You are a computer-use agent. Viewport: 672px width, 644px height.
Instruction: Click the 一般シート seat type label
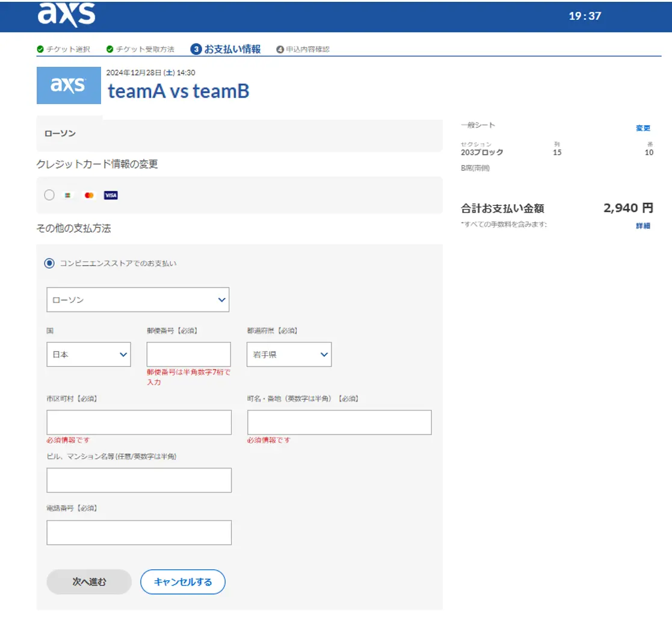(x=478, y=125)
